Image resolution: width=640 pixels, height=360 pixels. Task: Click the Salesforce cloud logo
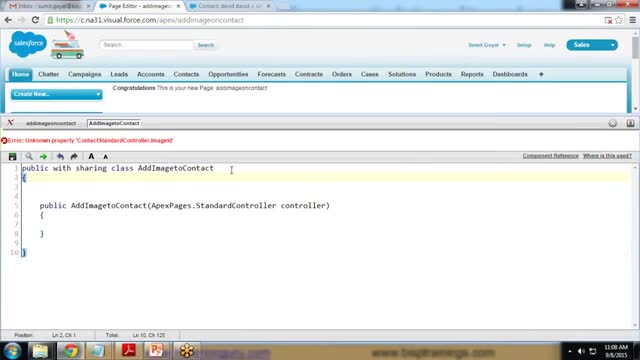tap(28, 44)
